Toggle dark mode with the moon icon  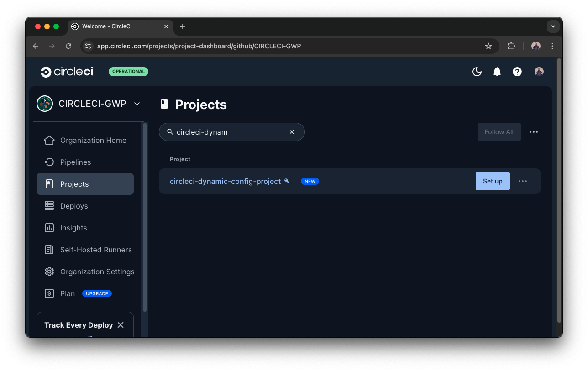coord(477,72)
